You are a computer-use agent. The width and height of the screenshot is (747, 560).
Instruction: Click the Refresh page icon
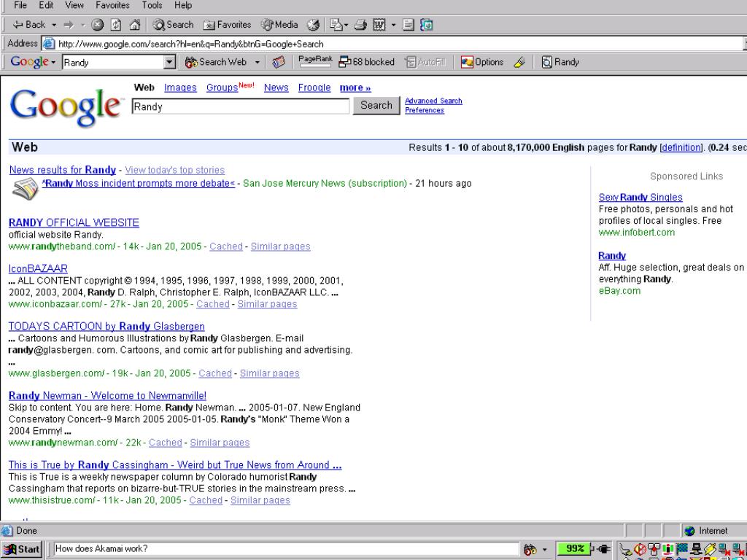[116, 25]
